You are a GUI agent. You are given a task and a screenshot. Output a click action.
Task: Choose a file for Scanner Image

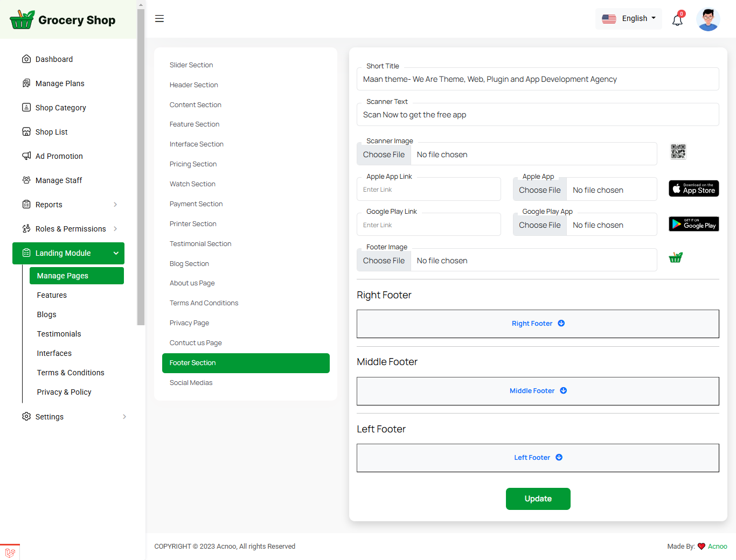pyautogui.click(x=384, y=155)
